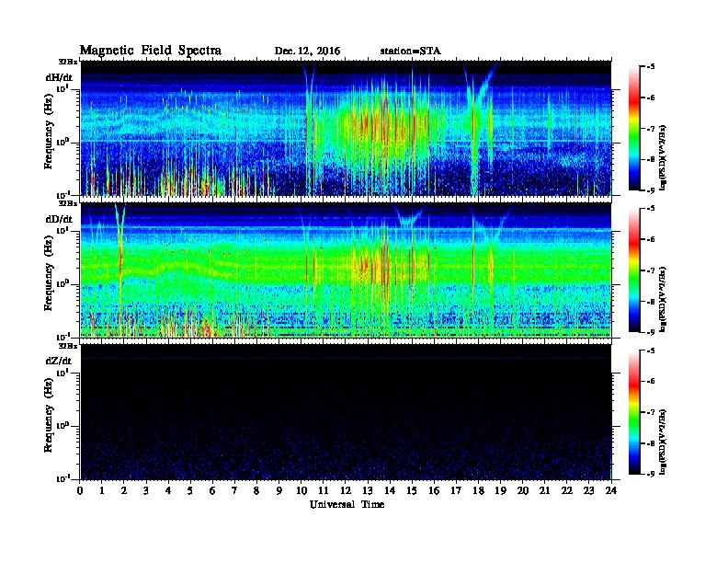Click the "-6" tick on dD/dt color bar

(651, 239)
